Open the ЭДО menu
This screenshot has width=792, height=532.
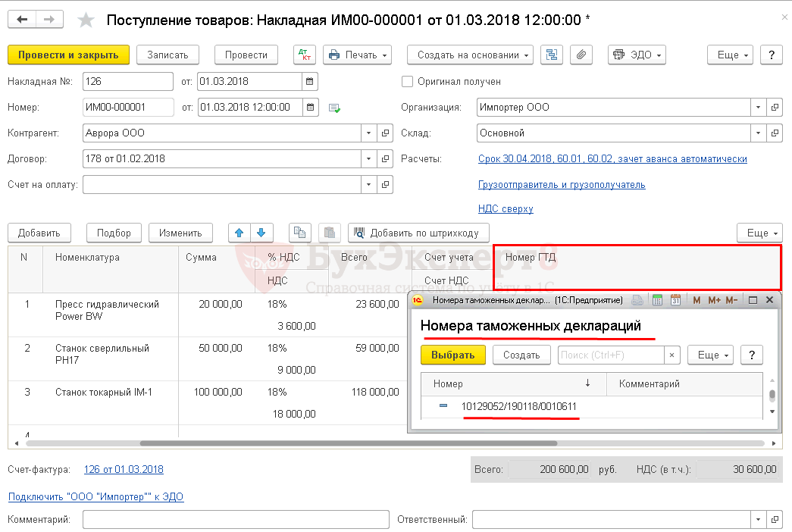click(637, 55)
